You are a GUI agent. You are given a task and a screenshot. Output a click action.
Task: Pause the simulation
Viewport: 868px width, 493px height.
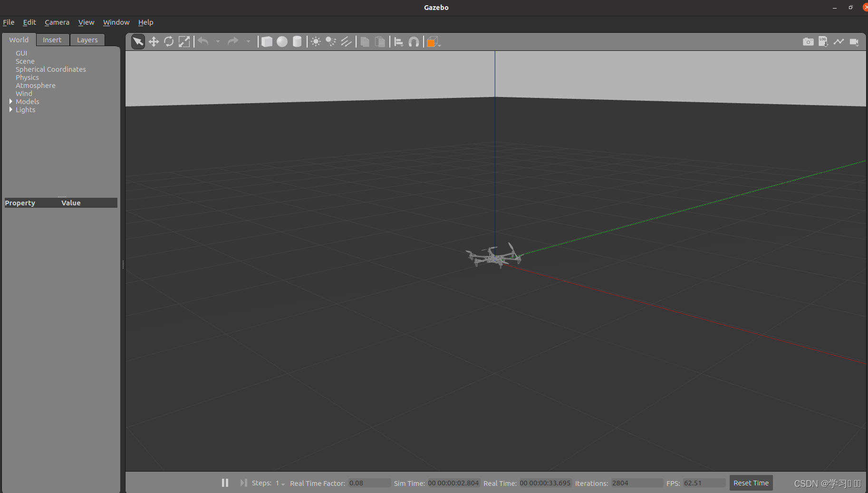(x=225, y=483)
